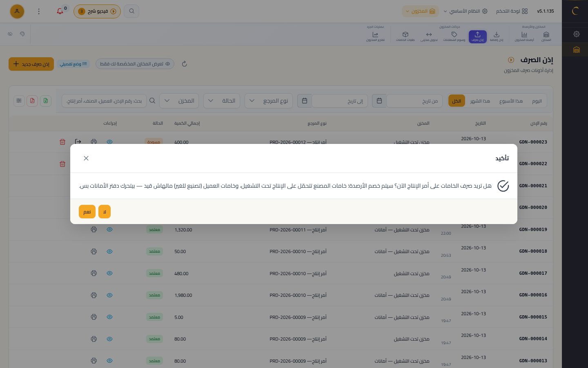Screen dimensions: 588x368
Task: Delete the GDN-000023 draft
Action: 62,142
